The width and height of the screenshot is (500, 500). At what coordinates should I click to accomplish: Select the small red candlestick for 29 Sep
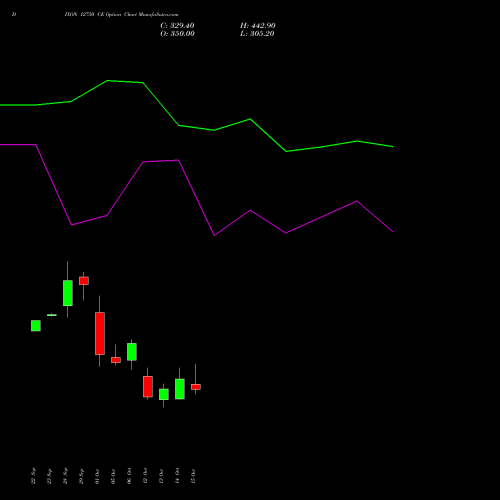point(84,281)
